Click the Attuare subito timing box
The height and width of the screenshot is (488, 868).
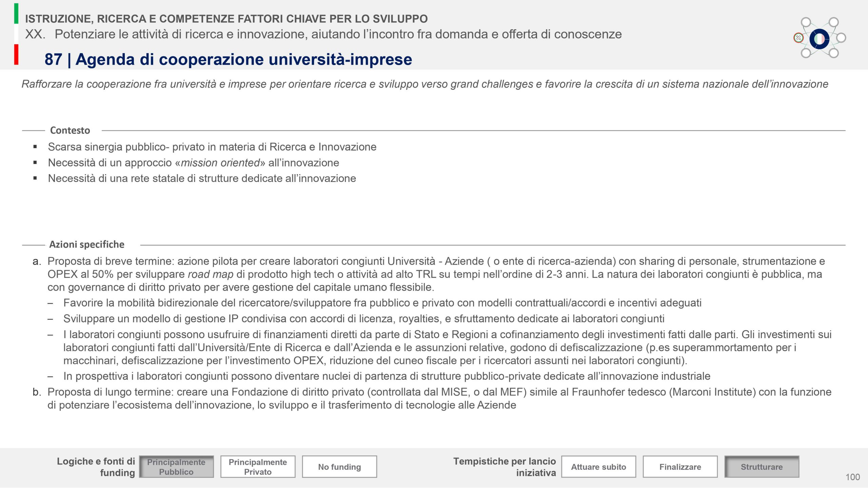tap(598, 467)
